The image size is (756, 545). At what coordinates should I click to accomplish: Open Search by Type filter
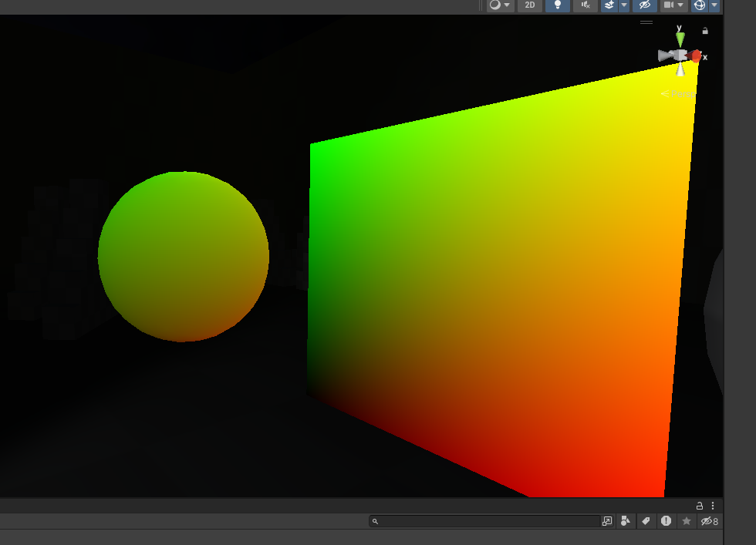(x=626, y=521)
